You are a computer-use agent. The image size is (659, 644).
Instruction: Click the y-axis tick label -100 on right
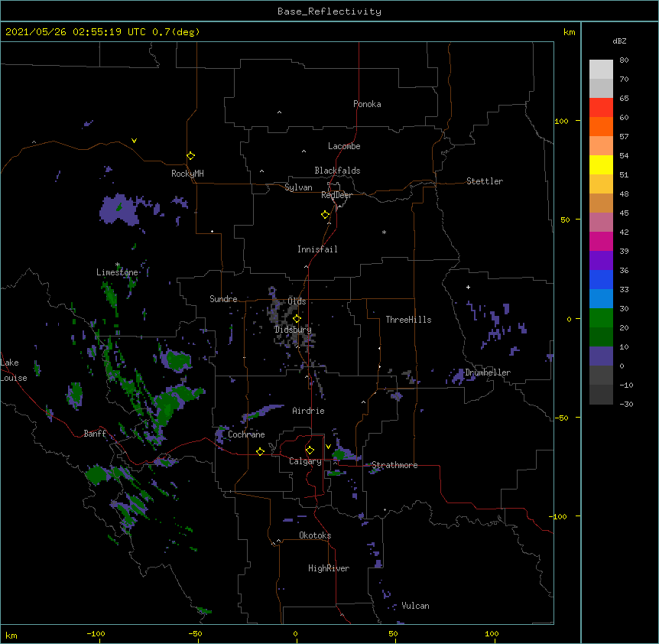tap(559, 516)
